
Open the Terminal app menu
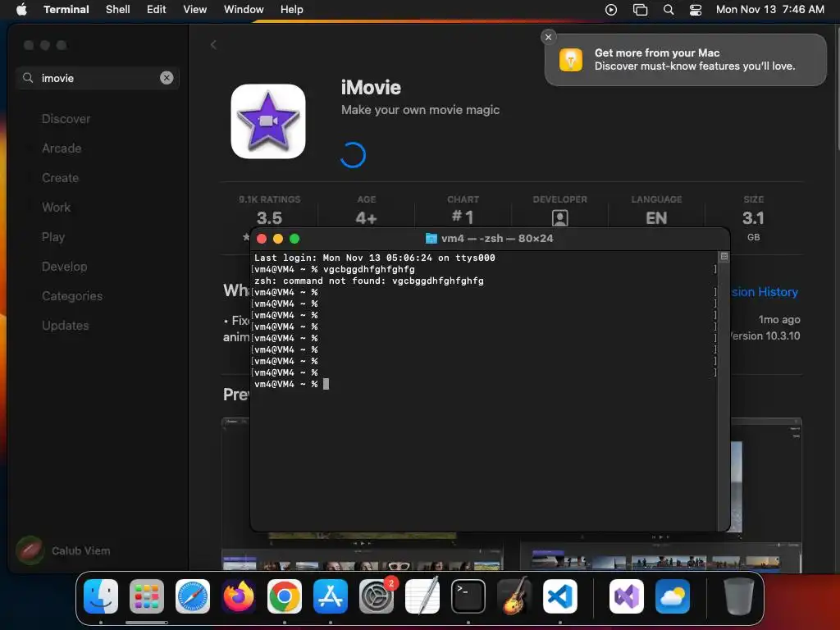tap(66, 9)
